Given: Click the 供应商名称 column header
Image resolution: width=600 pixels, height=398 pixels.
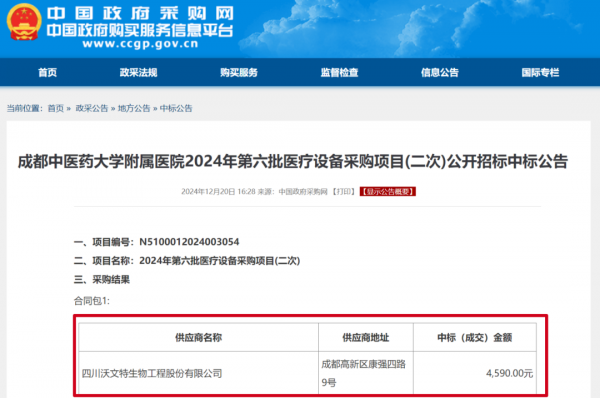Looking at the screenshot, I should click(x=199, y=338).
